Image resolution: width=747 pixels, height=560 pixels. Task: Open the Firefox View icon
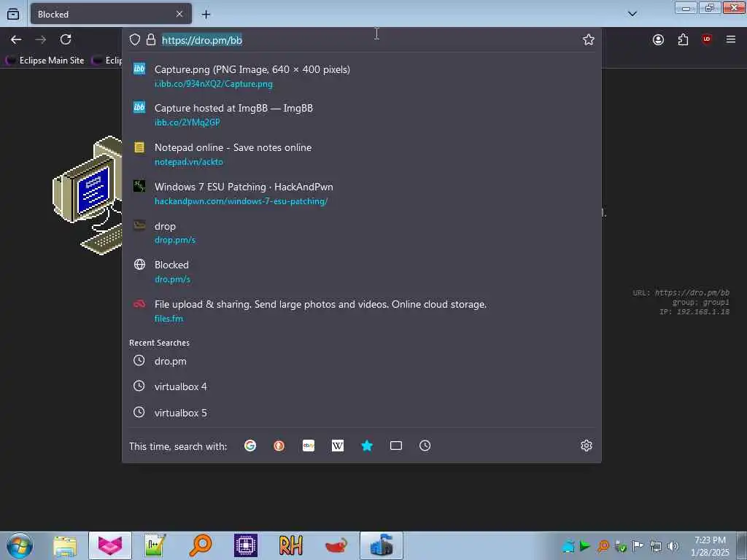click(x=13, y=15)
